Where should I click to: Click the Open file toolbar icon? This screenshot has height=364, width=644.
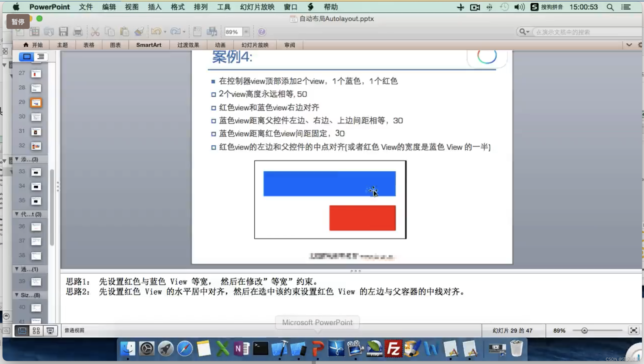coord(49,32)
